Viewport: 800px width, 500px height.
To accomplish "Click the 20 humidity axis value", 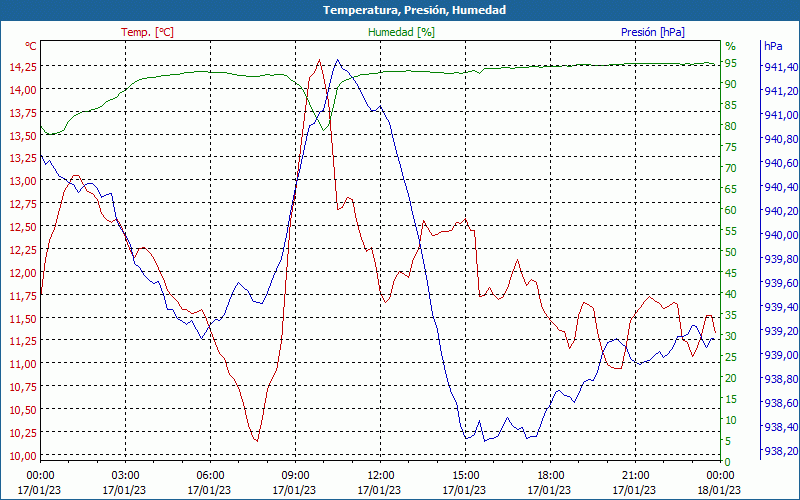I will [731, 378].
